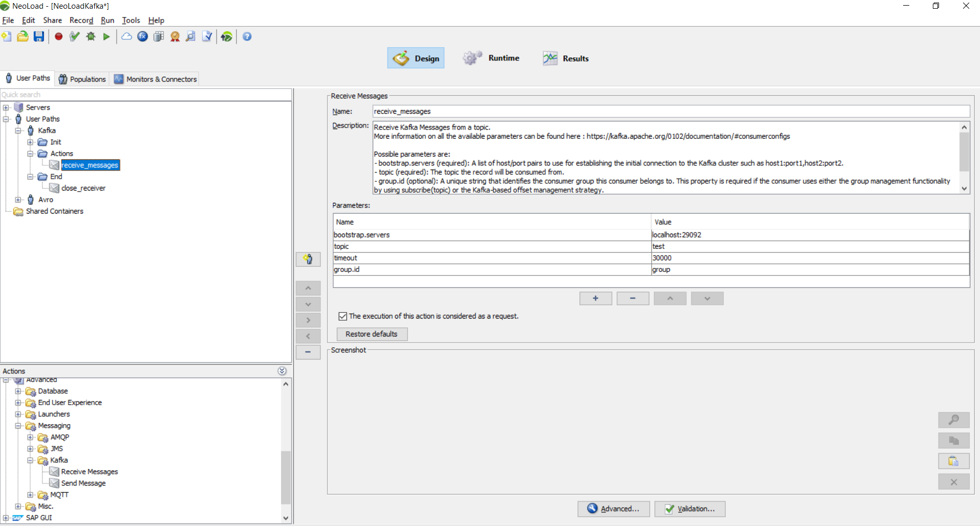Start a new recording

pyautogui.click(x=58, y=36)
